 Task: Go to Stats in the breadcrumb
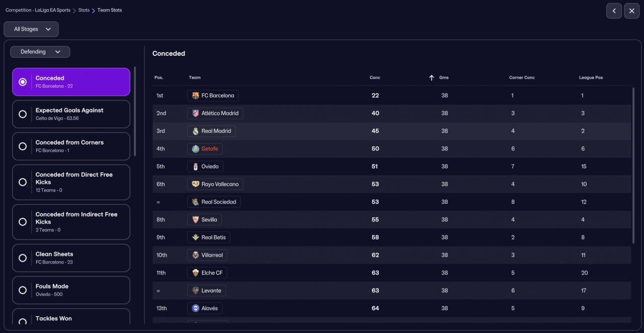84,10
